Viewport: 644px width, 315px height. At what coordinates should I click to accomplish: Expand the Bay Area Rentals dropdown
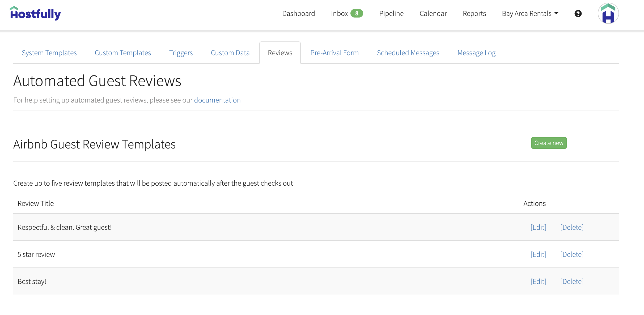pyautogui.click(x=530, y=14)
